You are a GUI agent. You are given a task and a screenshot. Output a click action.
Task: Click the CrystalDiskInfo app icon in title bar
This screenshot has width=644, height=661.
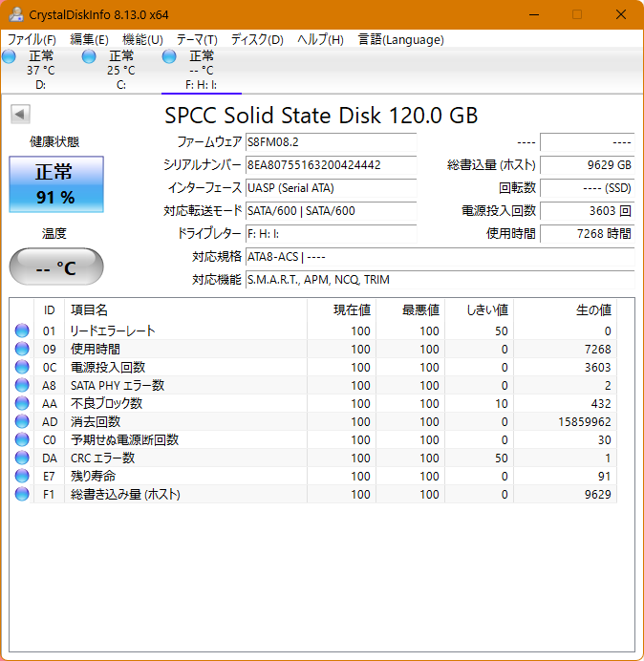[16, 14]
